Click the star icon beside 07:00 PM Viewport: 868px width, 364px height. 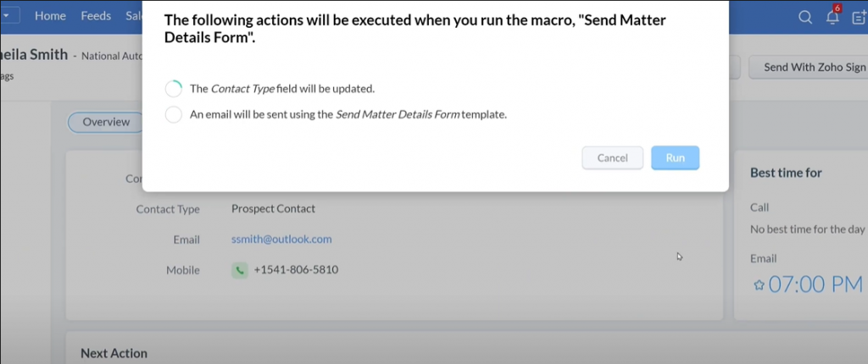tap(759, 285)
